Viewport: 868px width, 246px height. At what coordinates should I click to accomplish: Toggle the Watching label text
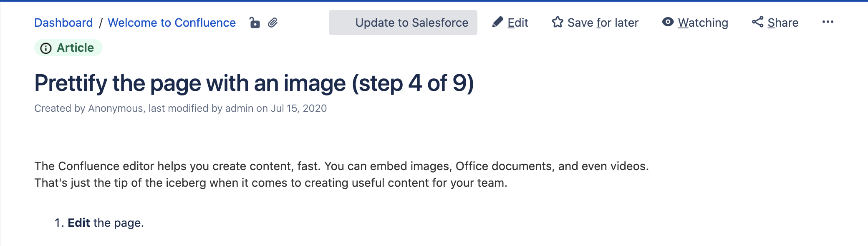click(x=703, y=23)
